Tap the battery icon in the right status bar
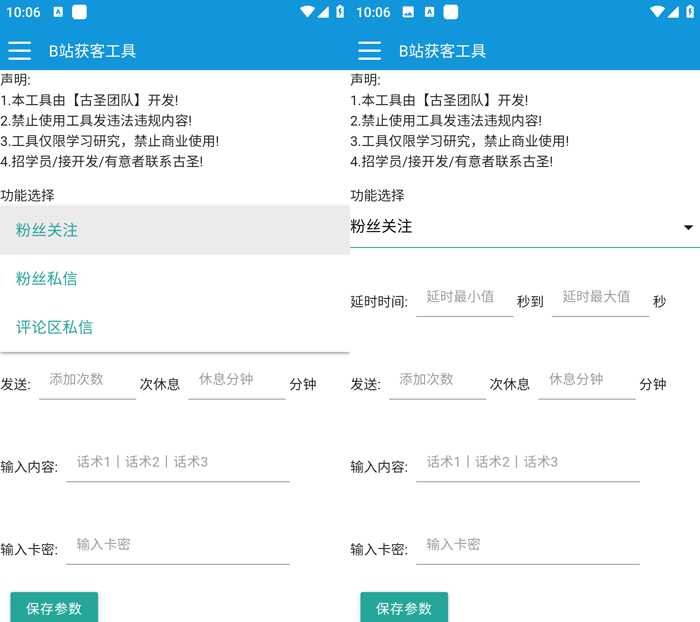 pos(690,12)
